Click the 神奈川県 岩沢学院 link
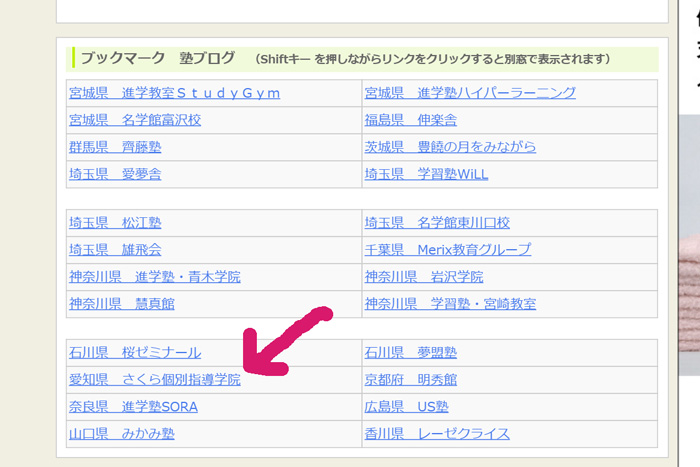This screenshot has height=467, width=700. coord(424,277)
